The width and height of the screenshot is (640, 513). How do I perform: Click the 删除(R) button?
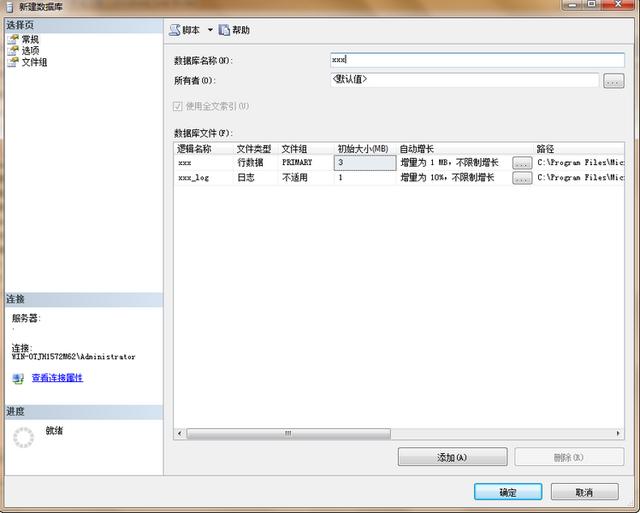569,457
